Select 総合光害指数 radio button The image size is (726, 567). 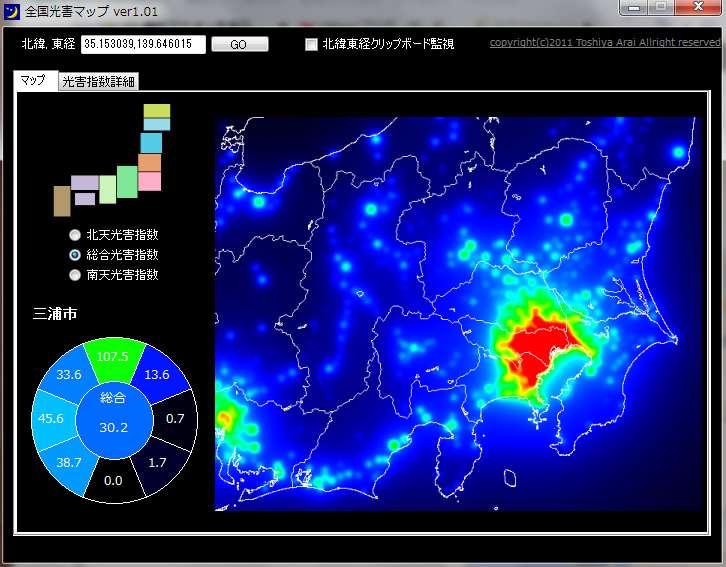(x=75, y=255)
